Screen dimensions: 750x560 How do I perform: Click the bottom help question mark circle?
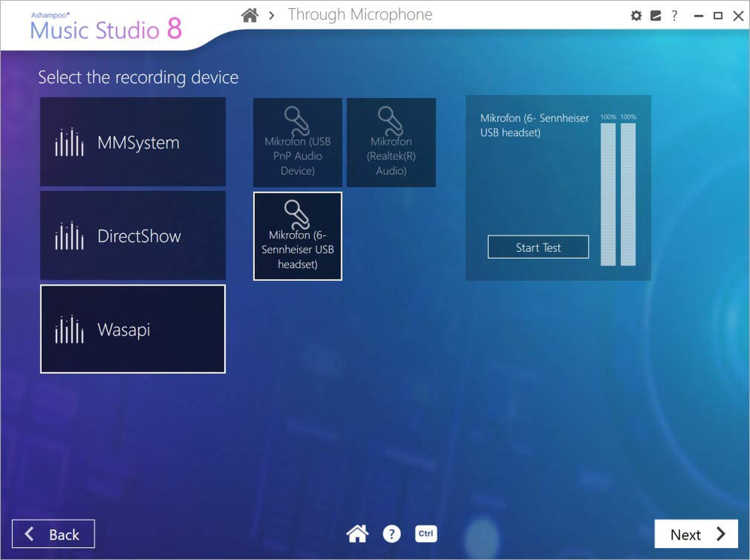click(x=391, y=534)
